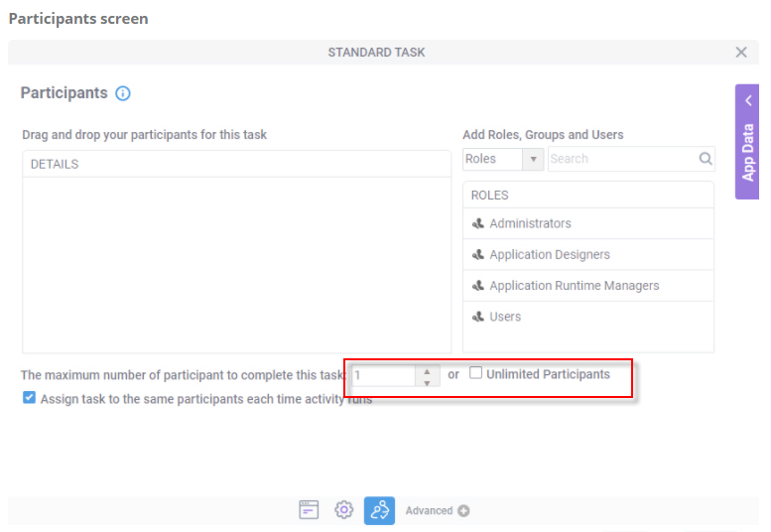The image size is (771, 532).
Task: Click the search magnifier icon
Action: (x=706, y=159)
